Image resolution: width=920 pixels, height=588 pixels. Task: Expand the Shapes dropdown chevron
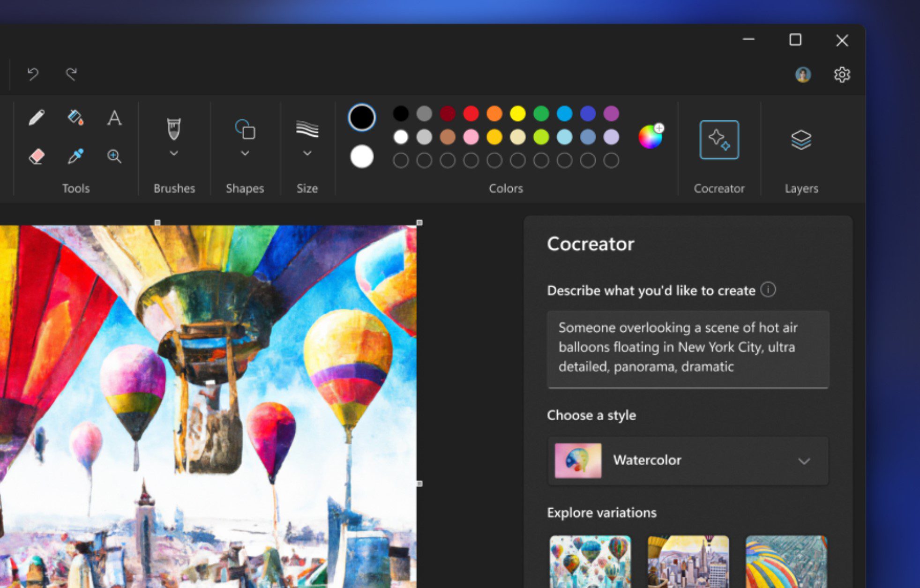245,153
